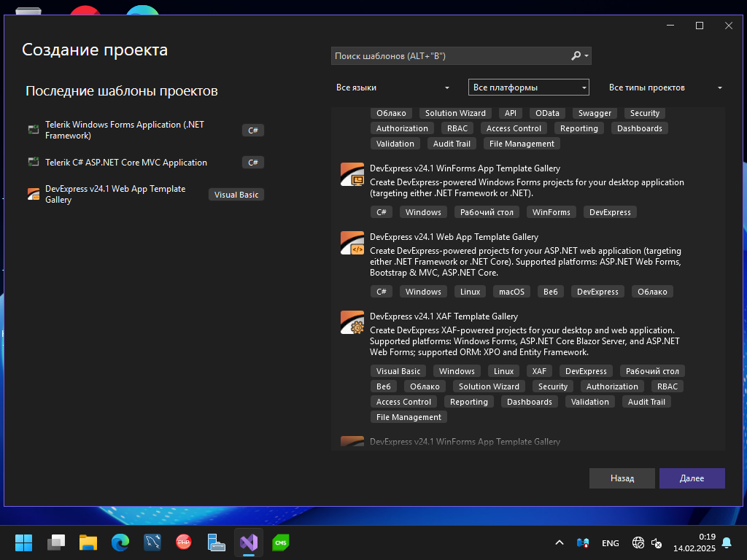Click the Telerik Windows Forms Application recent template icon
Viewport: 747px width, 560px height.
point(34,130)
